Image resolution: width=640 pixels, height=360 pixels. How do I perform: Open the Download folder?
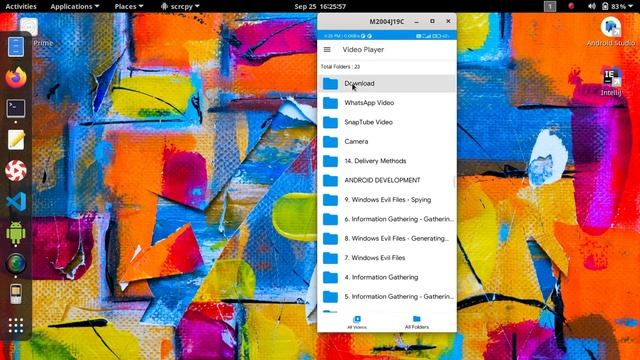(x=387, y=83)
